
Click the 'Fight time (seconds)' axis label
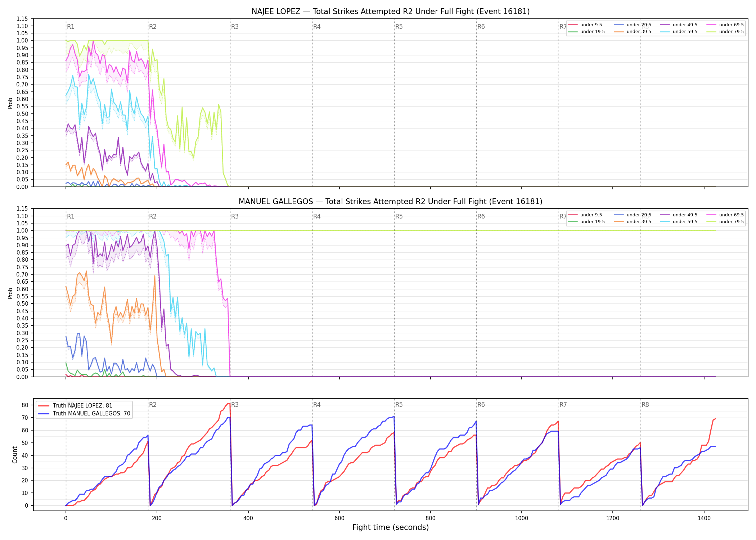[x=391, y=527]
